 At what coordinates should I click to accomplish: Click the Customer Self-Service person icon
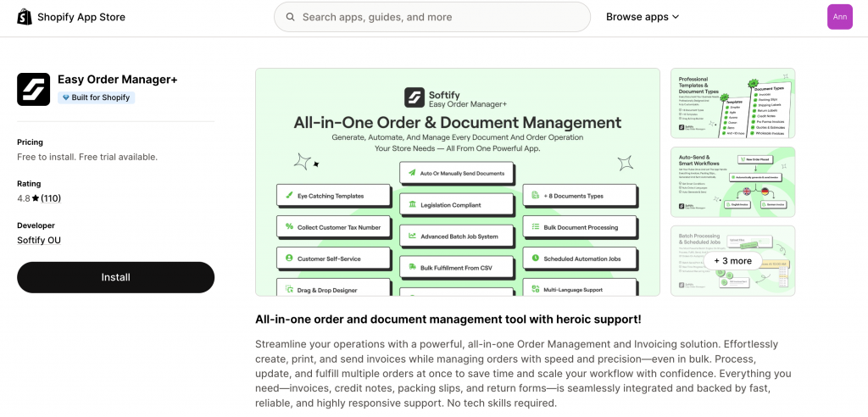[x=289, y=258]
